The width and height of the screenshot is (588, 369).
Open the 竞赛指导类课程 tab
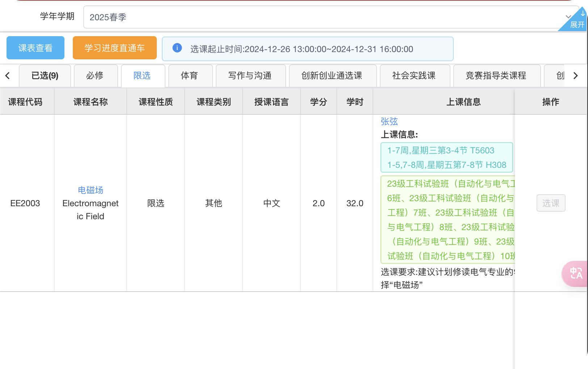(x=496, y=76)
